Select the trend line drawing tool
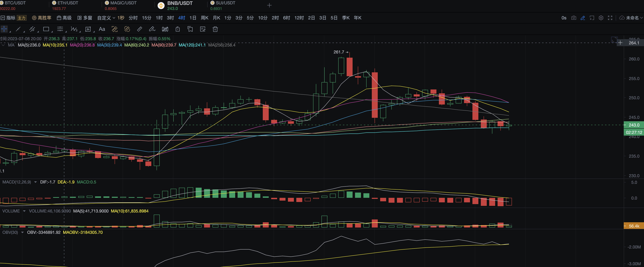644x267 pixels. click(x=18, y=29)
